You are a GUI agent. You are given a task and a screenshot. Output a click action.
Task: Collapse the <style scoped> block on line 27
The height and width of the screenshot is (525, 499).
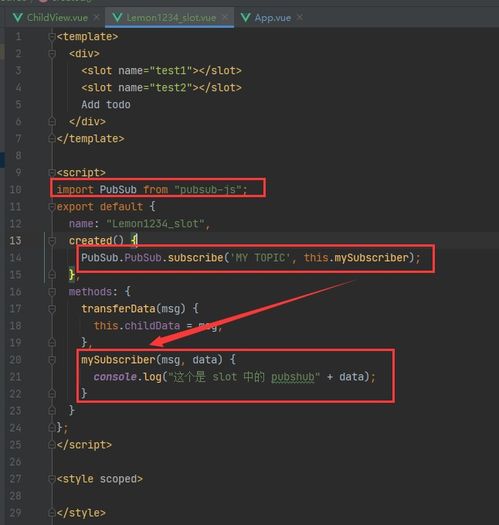coord(52,479)
